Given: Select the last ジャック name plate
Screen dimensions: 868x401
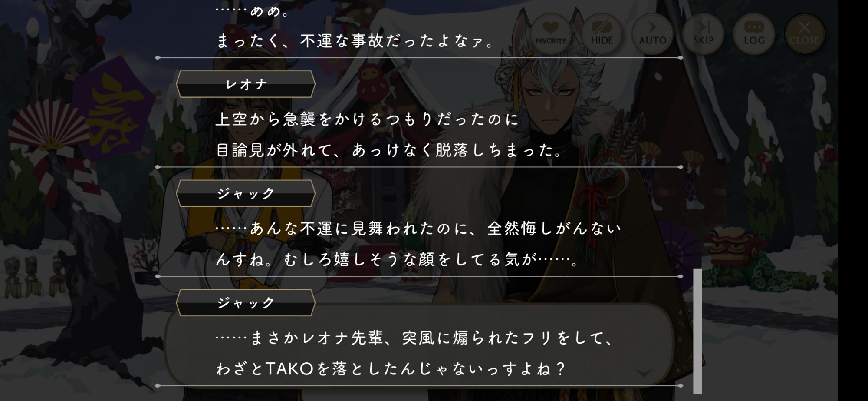Looking at the screenshot, I should 246,303.
